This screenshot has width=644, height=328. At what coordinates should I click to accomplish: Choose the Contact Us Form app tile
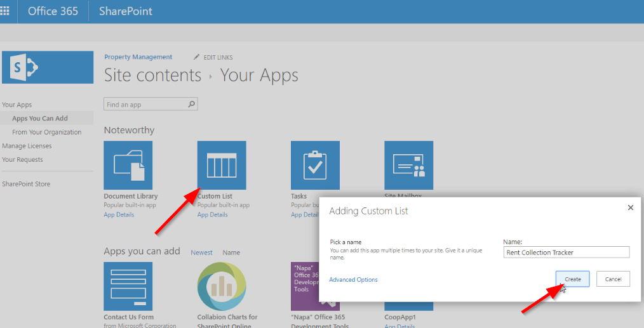click(128, 287)
